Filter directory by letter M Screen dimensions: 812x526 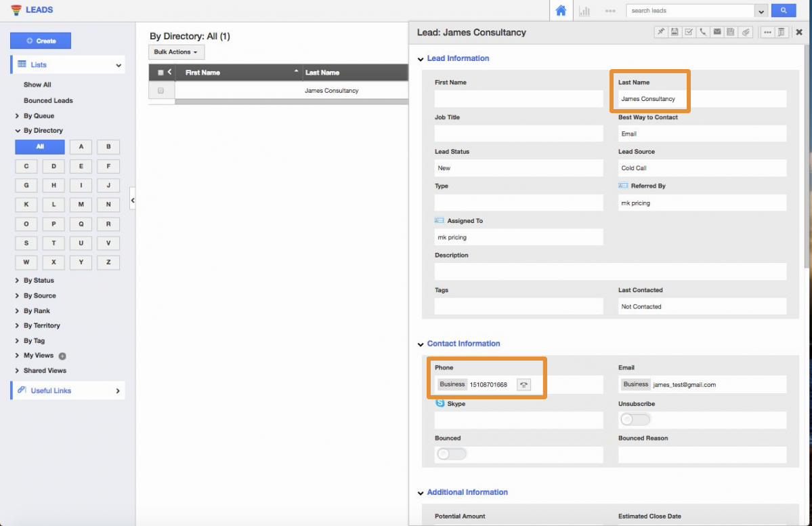(81, 204)
